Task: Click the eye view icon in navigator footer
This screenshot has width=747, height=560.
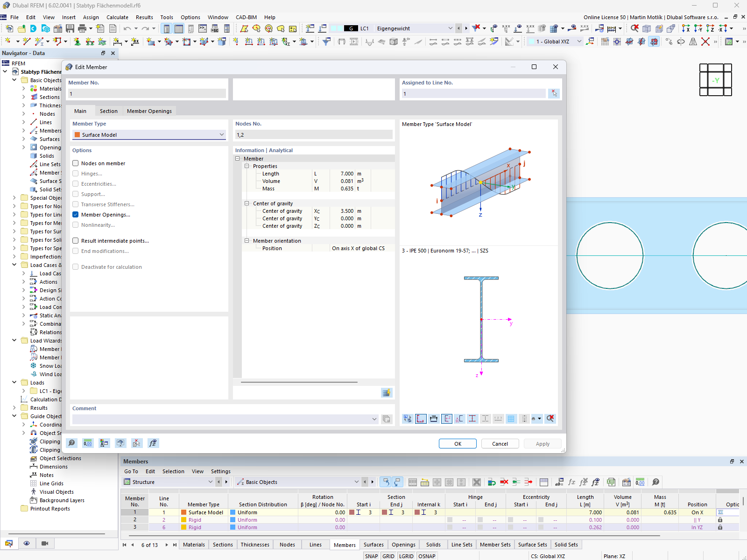Action: coord(27,543)
